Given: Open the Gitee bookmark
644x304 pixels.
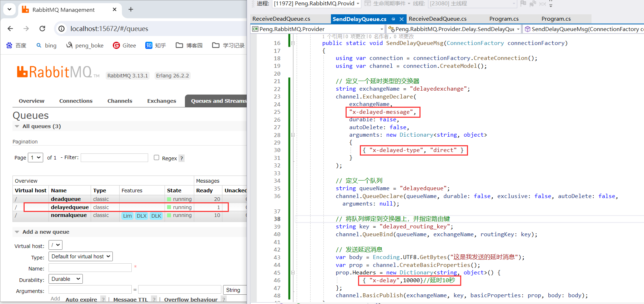Looking at the screenshot, I should point(125,45).
